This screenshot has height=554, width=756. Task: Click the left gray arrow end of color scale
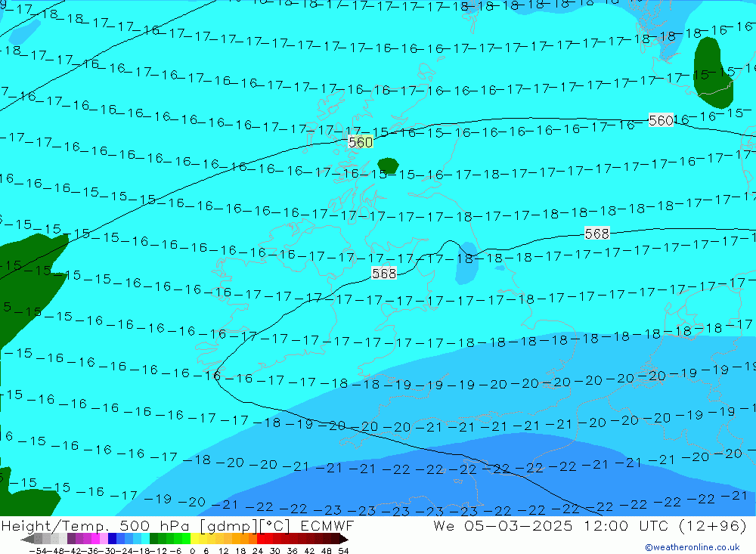pyautogui.click(x=27, y=539)
